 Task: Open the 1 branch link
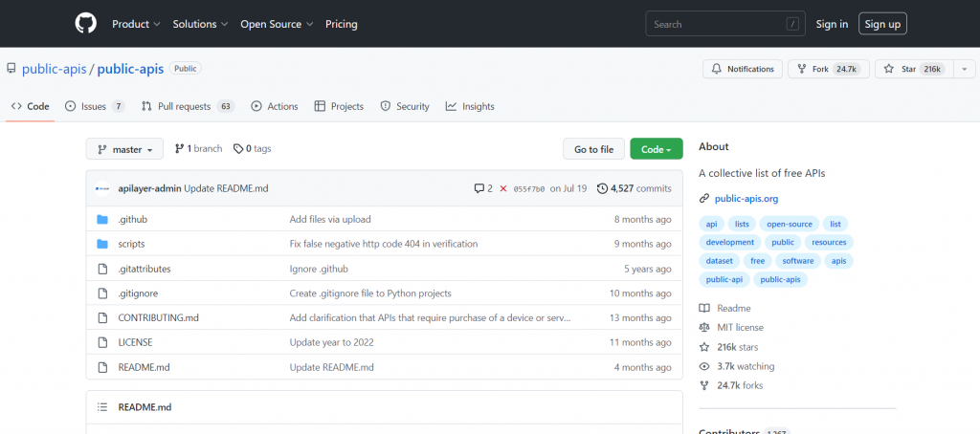198,148
